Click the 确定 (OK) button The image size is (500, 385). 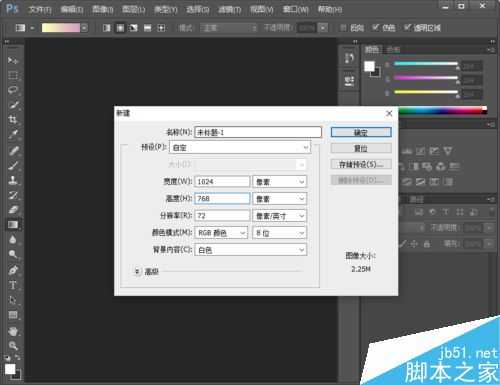(361, 132)
